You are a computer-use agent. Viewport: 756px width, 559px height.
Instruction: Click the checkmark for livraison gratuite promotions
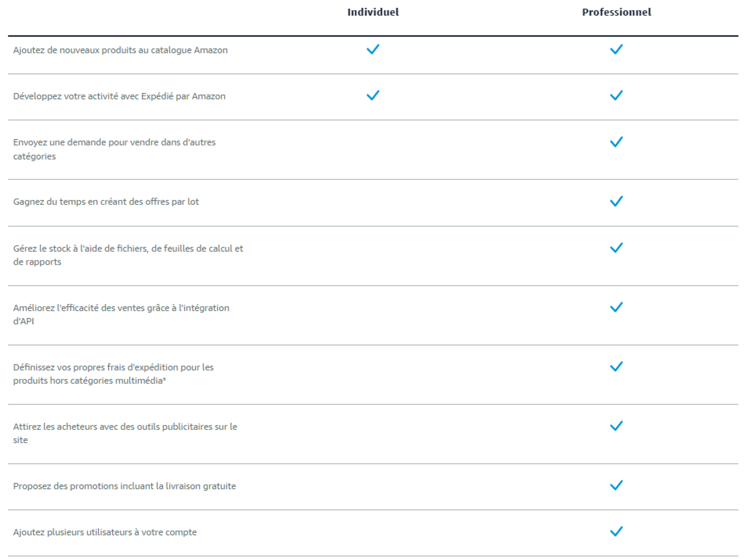coord(616,485)
